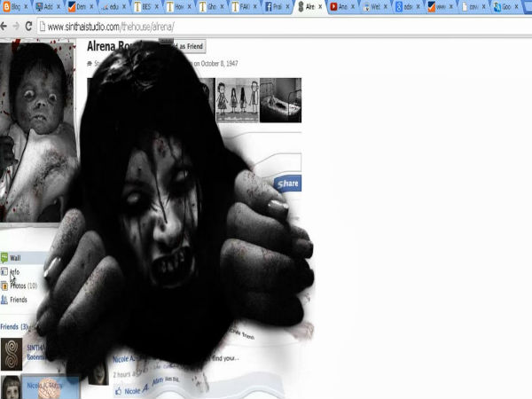Open the YouTube Ano tab
Viewport: 532px width, 399px height.
[x=343, y=6]
